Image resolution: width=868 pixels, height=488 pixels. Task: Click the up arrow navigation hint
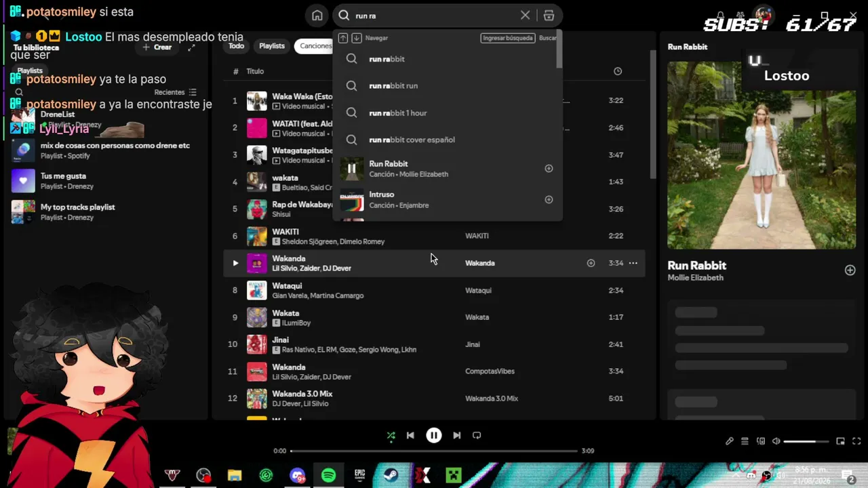[x=343, y=38]
